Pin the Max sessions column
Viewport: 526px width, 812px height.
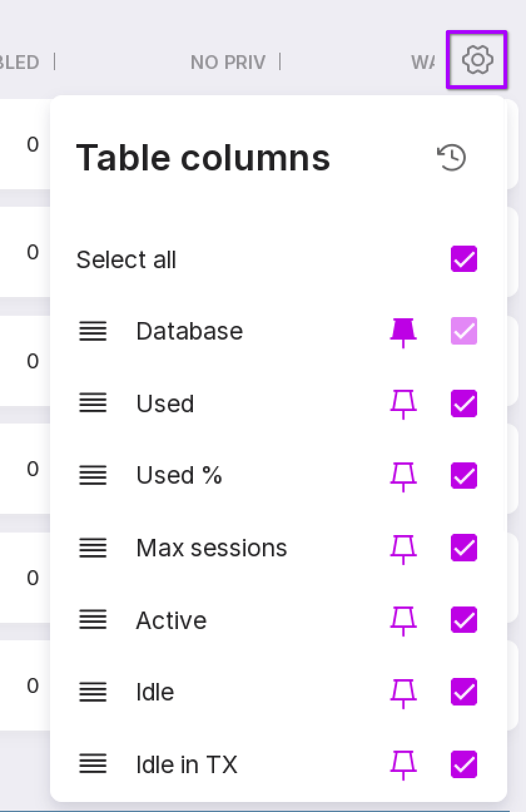[x=403, y=548]
